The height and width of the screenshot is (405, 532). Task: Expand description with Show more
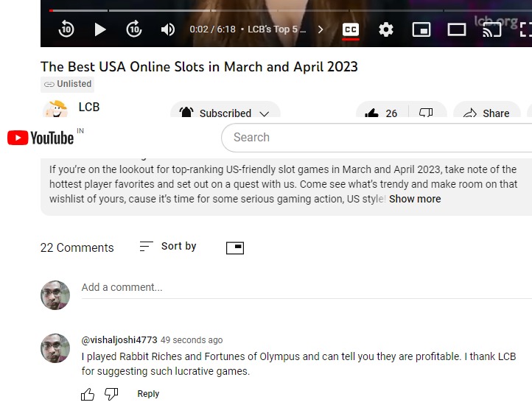pyautogui.click(x=415, y=199)
